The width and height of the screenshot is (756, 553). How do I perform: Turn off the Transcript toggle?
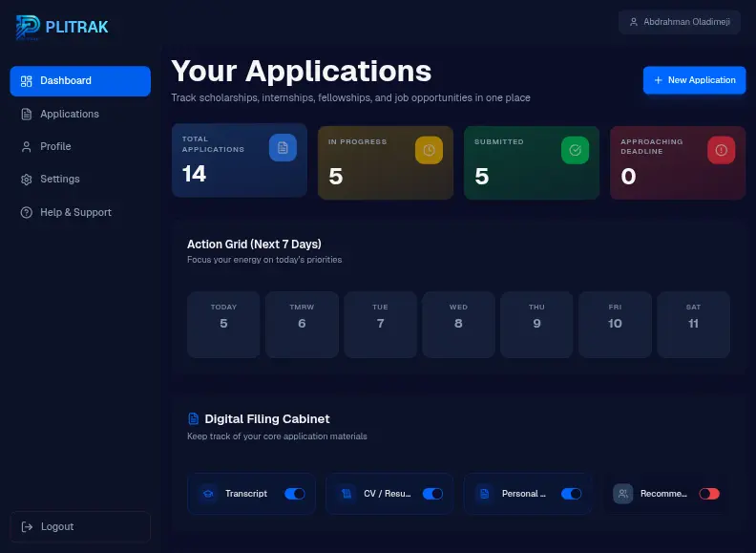(x=295, y=494)
